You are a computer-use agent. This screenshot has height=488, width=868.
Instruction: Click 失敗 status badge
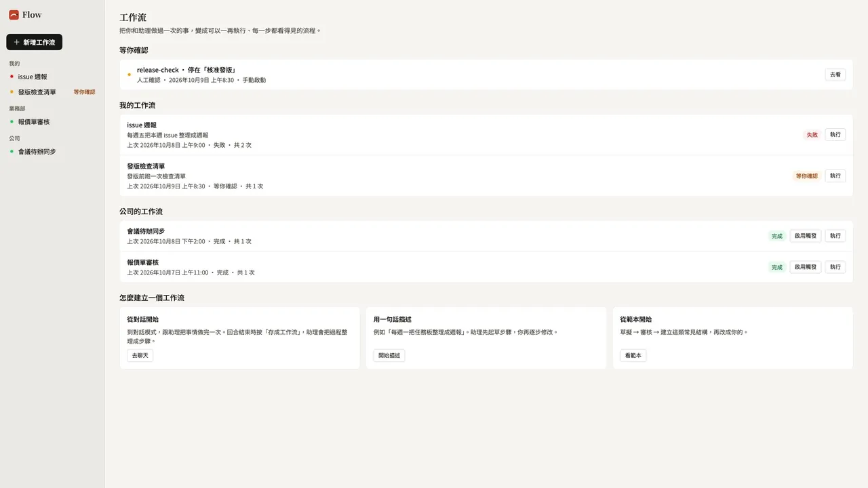[812, 134]
